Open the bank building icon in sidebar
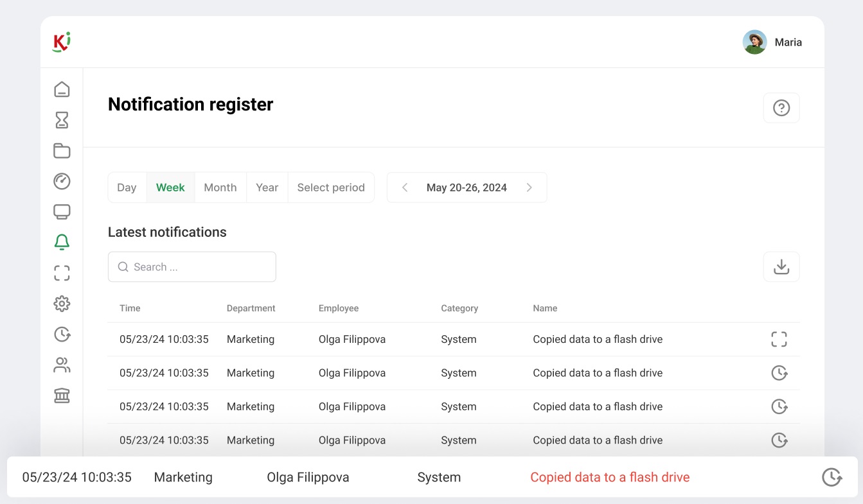The image size is (863, 504). coord(62,395)
